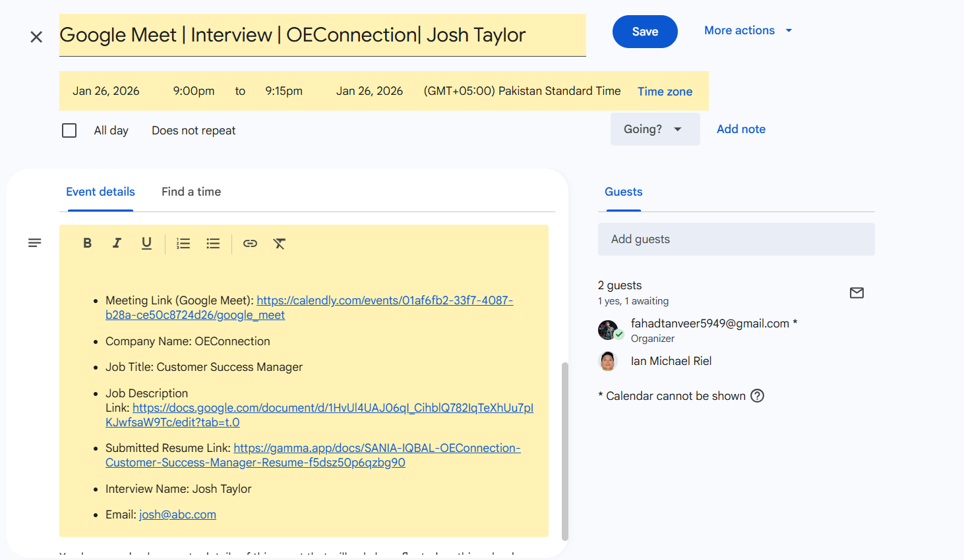Screen dimensions: 964x560
Task: Open the start date Jan 26, 2026 picker
Action: pyautogui.click(x=106, y=91)
